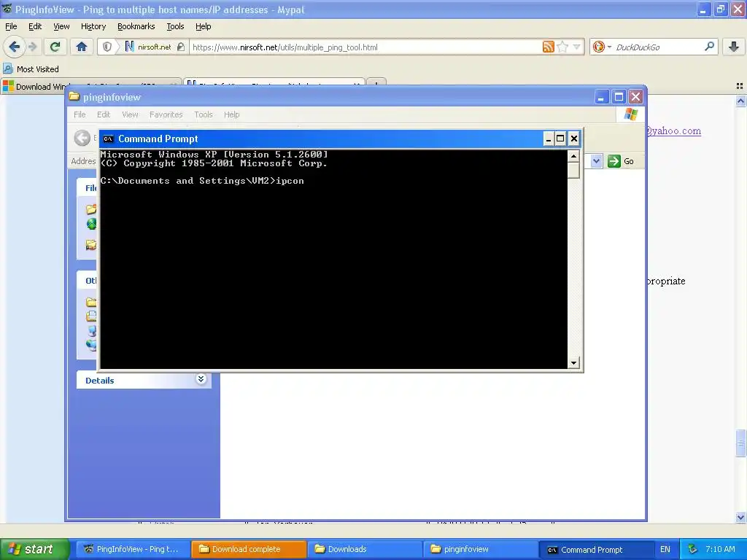
Task: Go back in Mypal browser
Action: point(14,47)
